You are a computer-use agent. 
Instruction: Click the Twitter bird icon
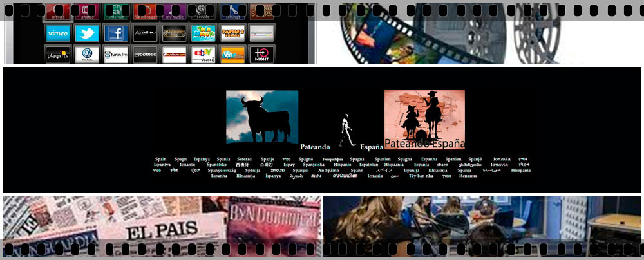coord(87,33)
